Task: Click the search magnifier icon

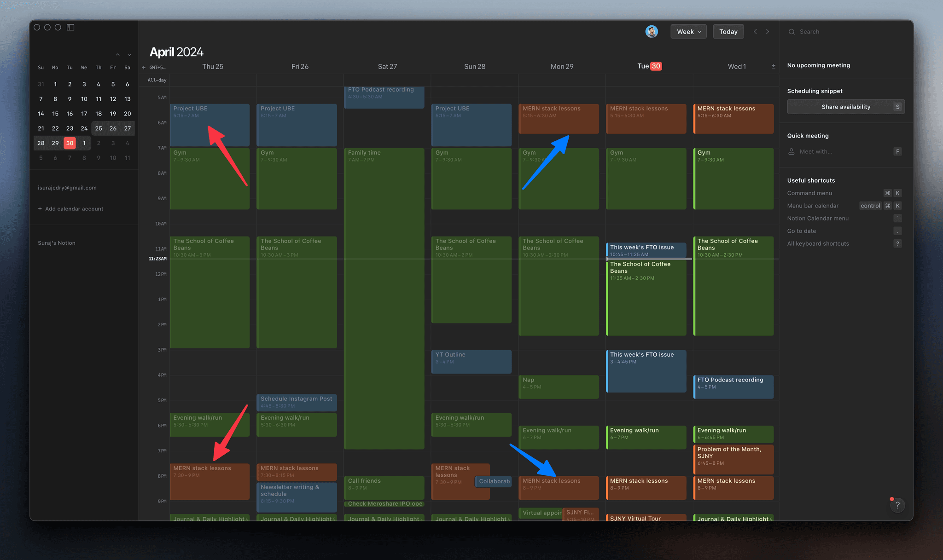Action: point(791,31)
